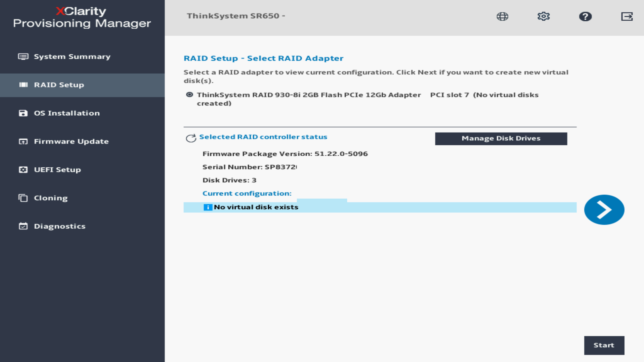
Task: Open Cloning menu item
Action: [x=82, y=198]
